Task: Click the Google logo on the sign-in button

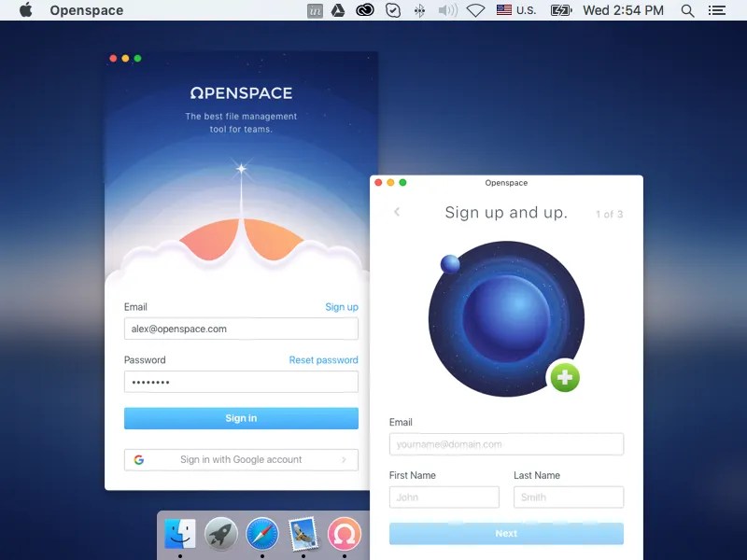Action: [138, 459]
